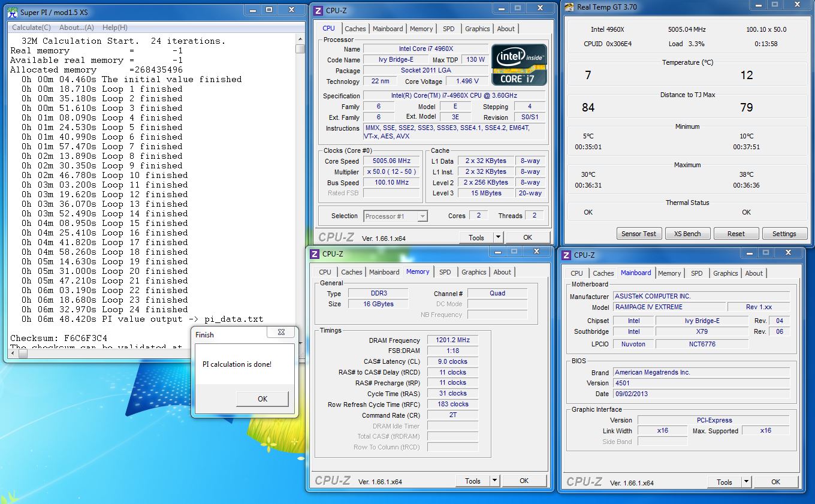Click Reset in Real Temp
This screenshot has width=815, height=504.
click(x=736, y=234)
